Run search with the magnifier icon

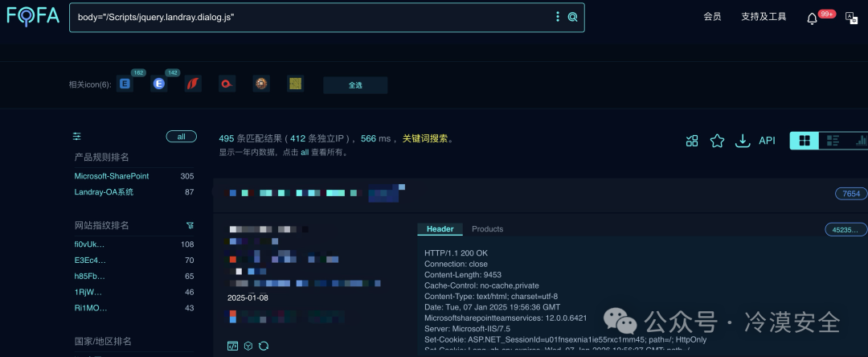[x=573, y=17]
